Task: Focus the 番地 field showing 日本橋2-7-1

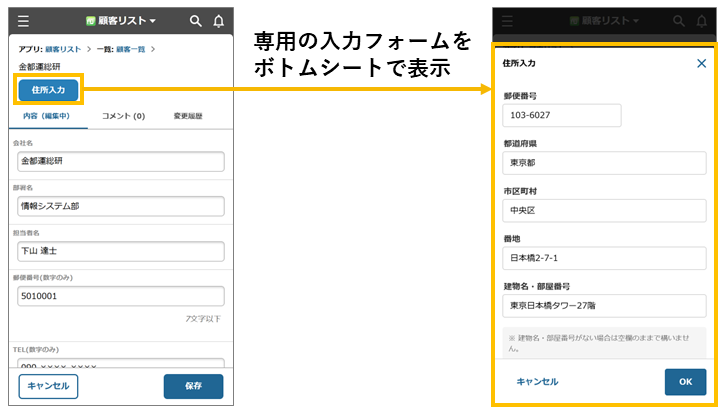Action: pyautogui.click(x=604, y=258)
